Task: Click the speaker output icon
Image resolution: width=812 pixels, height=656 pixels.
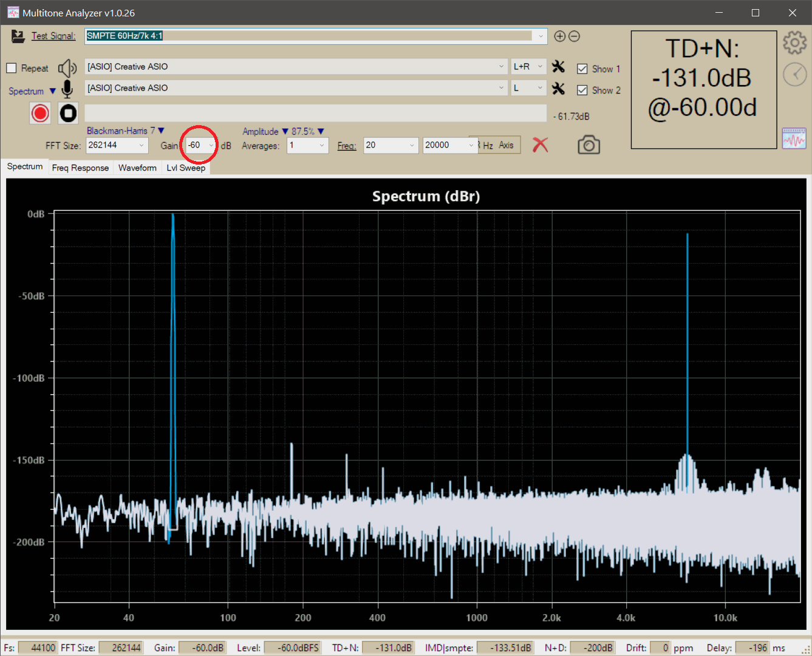Action: (67, 68)
